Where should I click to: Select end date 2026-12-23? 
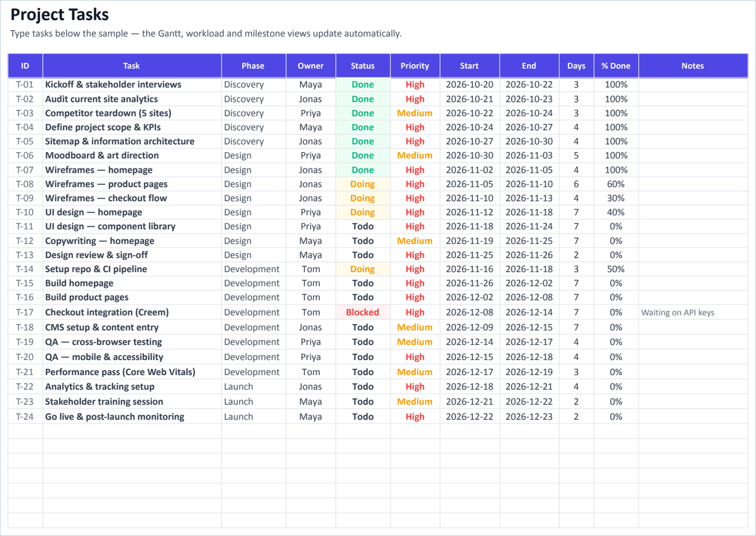[x=529, y=417]
